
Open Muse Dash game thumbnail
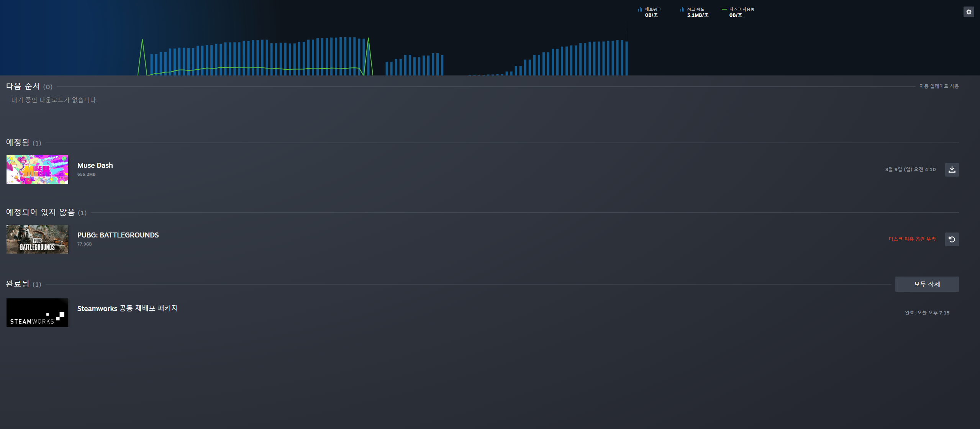click(x=37, y=169)
